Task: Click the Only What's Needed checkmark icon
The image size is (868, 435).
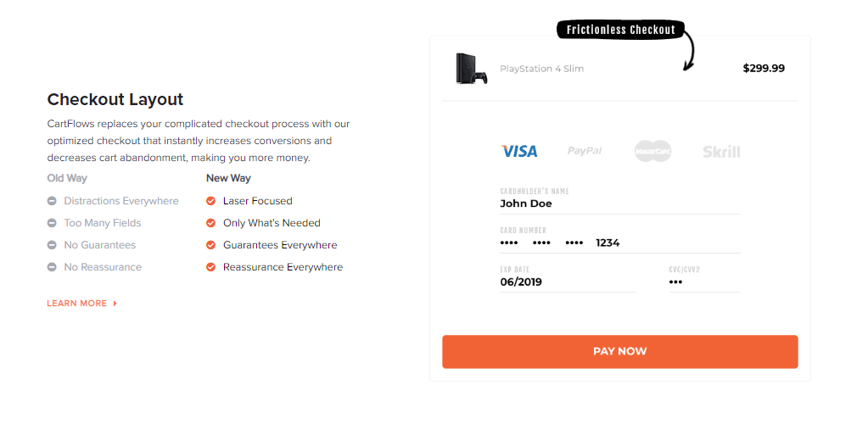Action: point(211,223)
